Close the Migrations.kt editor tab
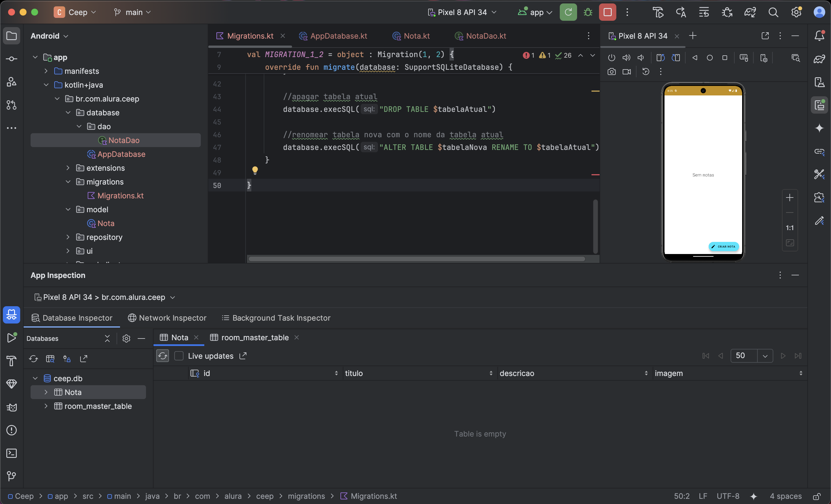Viewport: 831px width, 504px height. click(x=282, y=36)
